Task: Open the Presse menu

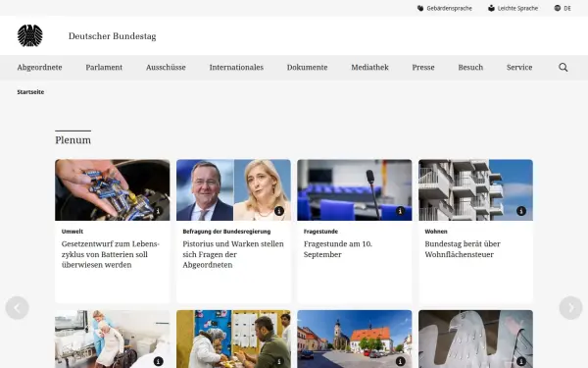Action: coord(423,67)
